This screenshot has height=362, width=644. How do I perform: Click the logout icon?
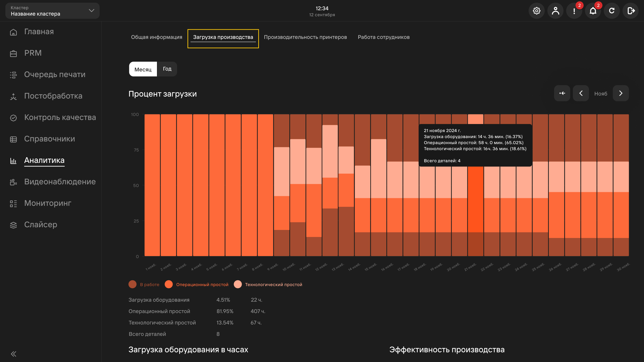[631, 11]
